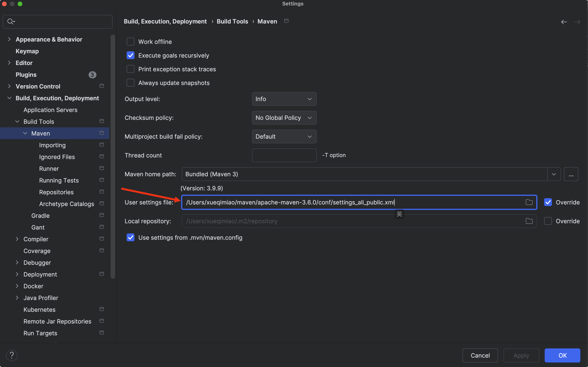Enable the Work offline checkbox
Screen dimensions: 588x367
130,42
